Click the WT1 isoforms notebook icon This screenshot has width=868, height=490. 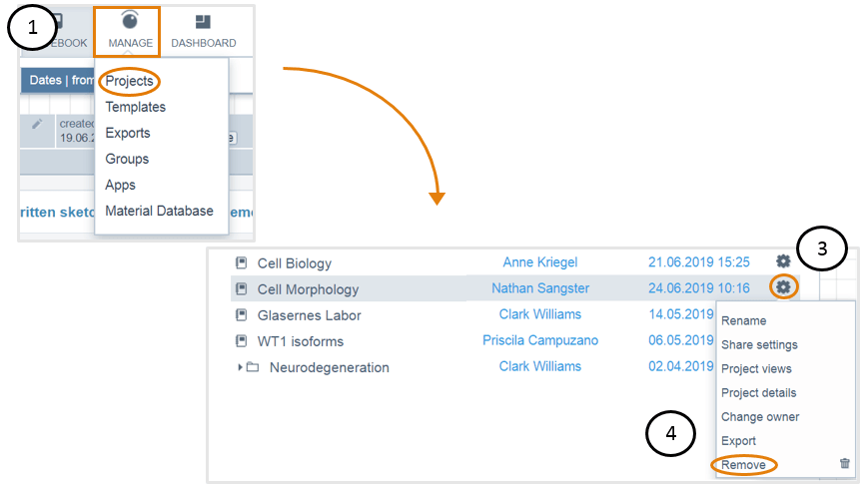pos(242,341)
